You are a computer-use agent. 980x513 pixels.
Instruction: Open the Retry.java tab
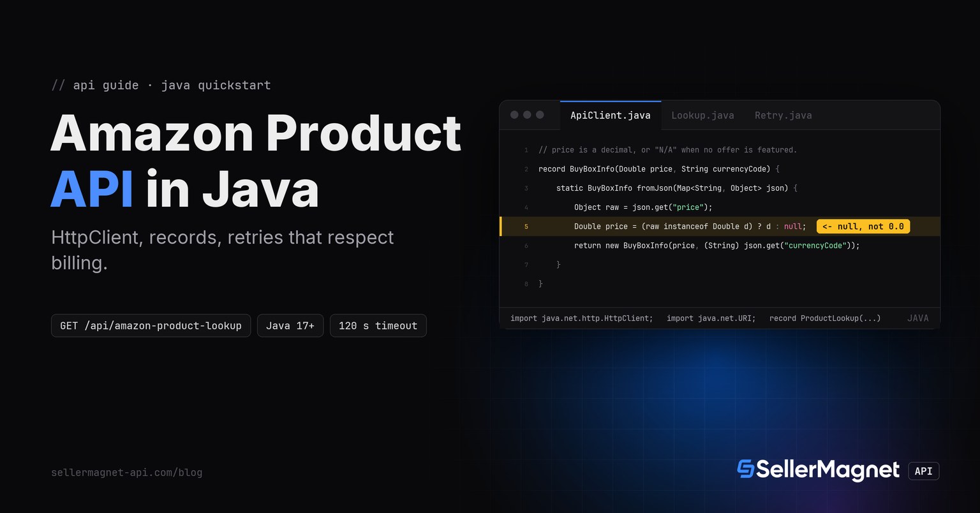click(783, 115)
